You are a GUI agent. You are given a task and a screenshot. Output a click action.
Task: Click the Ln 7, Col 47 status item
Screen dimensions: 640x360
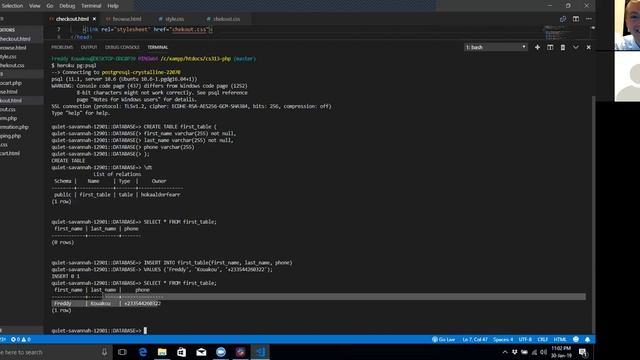475,340
